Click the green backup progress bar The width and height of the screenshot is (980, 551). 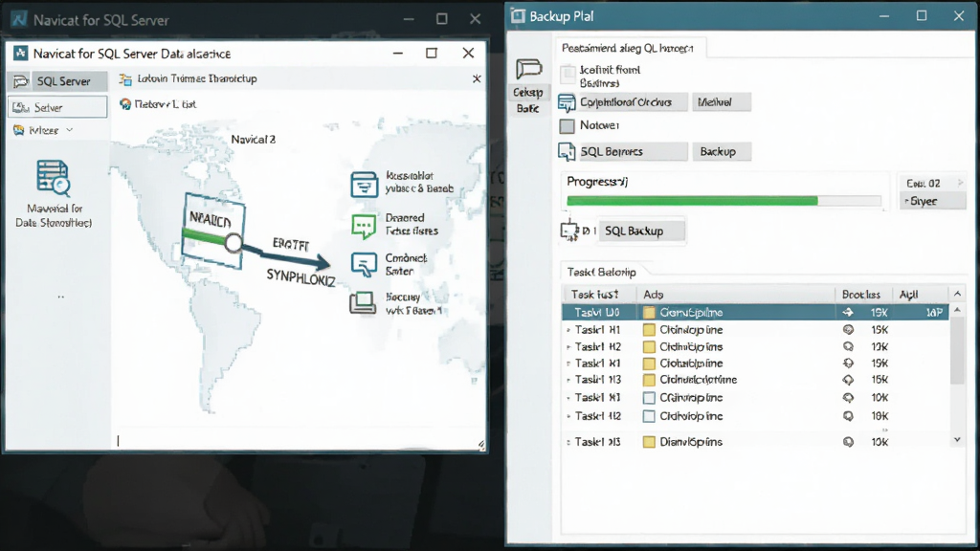(x=692, y=201)
